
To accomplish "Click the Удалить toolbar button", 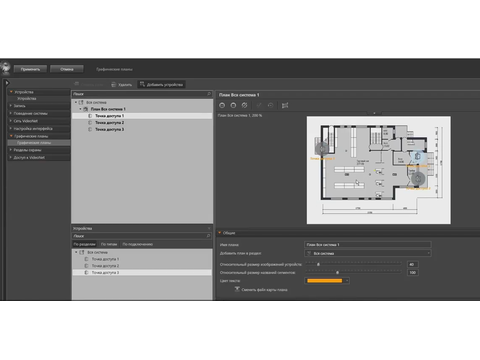I will pos(122,85).
